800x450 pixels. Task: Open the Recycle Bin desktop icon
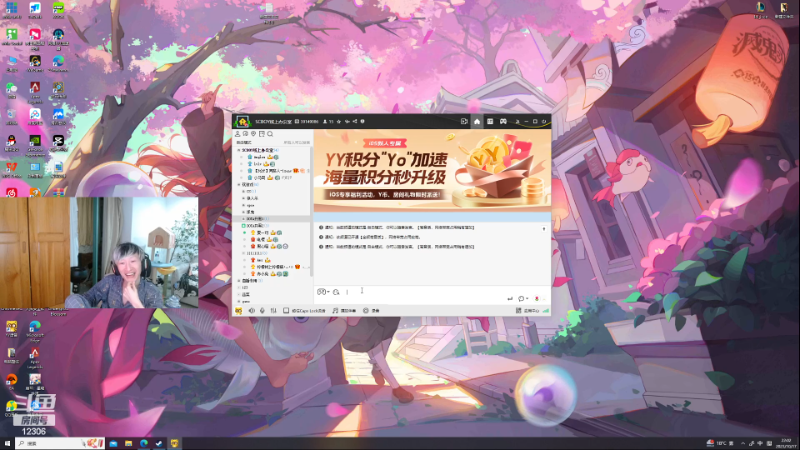[x=11, y=116]
